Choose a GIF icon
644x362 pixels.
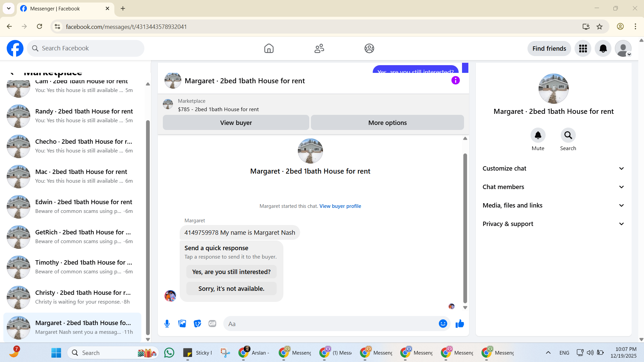click(212, 324)
